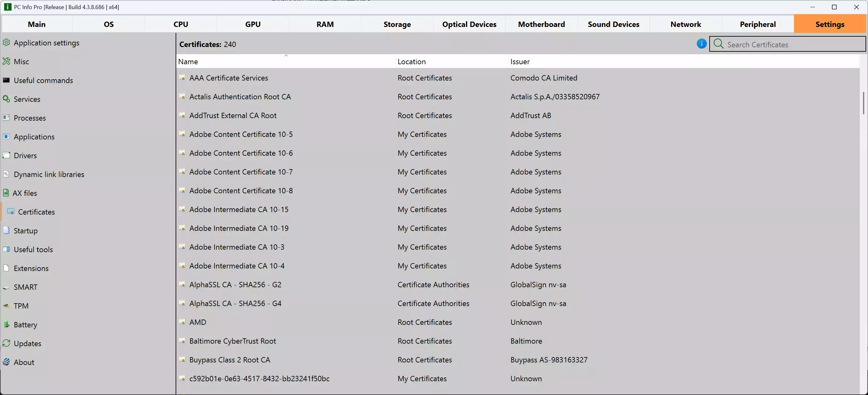
Task: Switch to the OS tab
Action: [109, 24]
